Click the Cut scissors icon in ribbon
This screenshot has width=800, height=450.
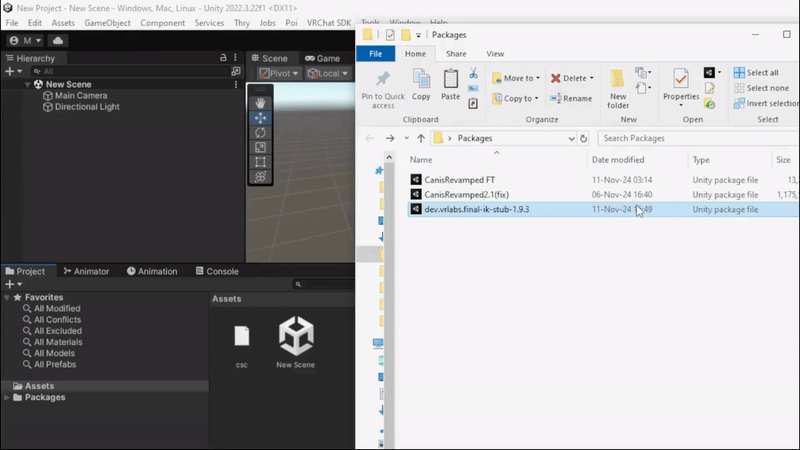click(473, 73)
